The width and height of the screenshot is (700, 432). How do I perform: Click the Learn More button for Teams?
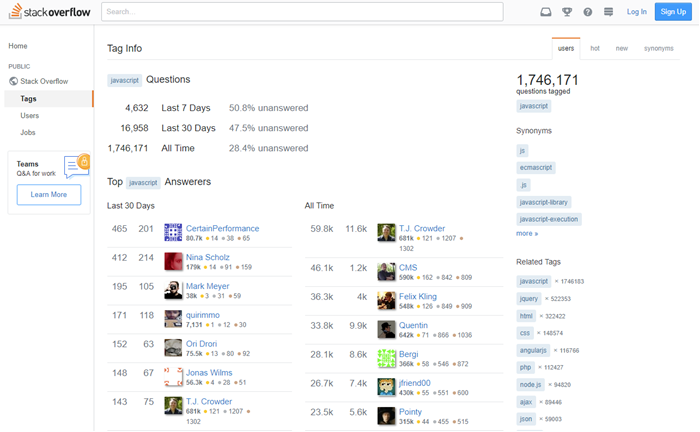click(49, 195)
